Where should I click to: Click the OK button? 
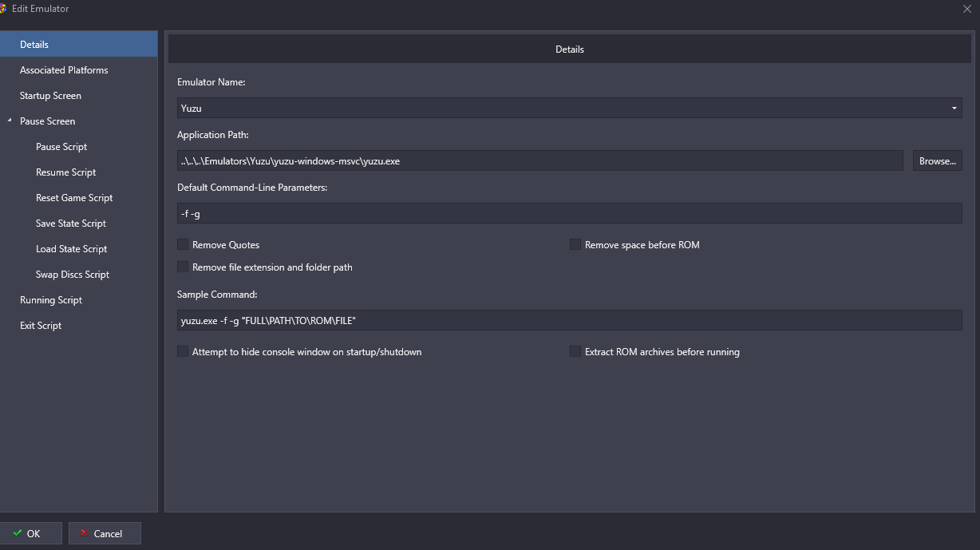point(31,533)
